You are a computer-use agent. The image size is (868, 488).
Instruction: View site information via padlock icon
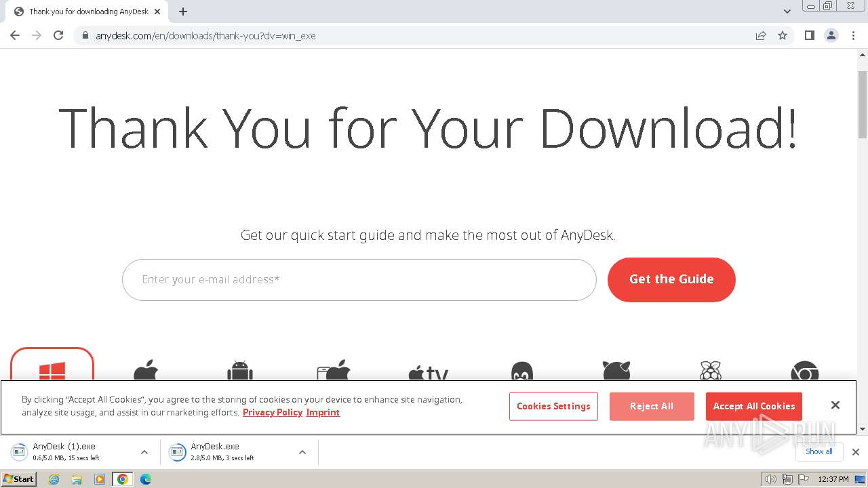pos(85,35)
